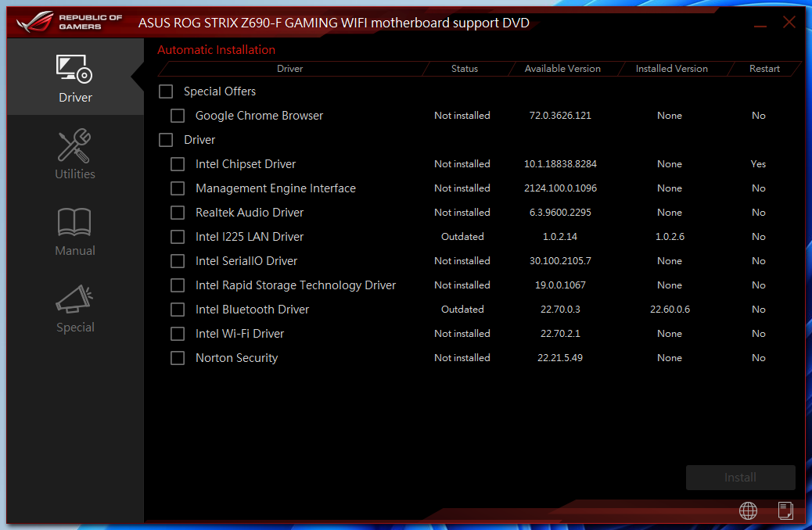
Task: Check the Google Chrome Browser checkbox
Action: (177, 115)
